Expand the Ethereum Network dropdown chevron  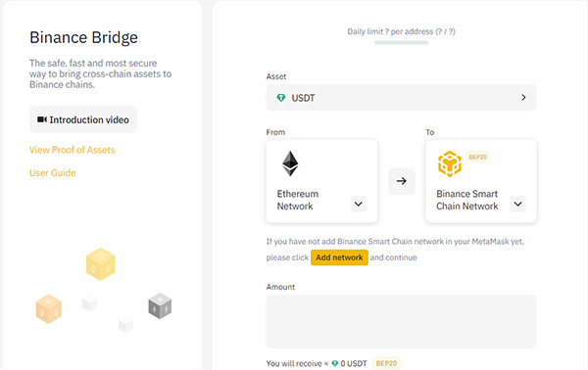pyautogui.click(x=359, y=204)
